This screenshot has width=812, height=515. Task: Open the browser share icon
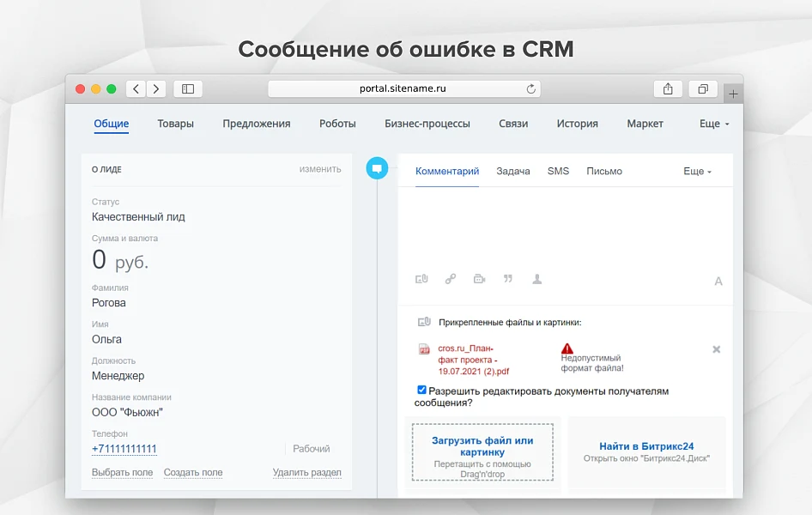pos(668,89)
